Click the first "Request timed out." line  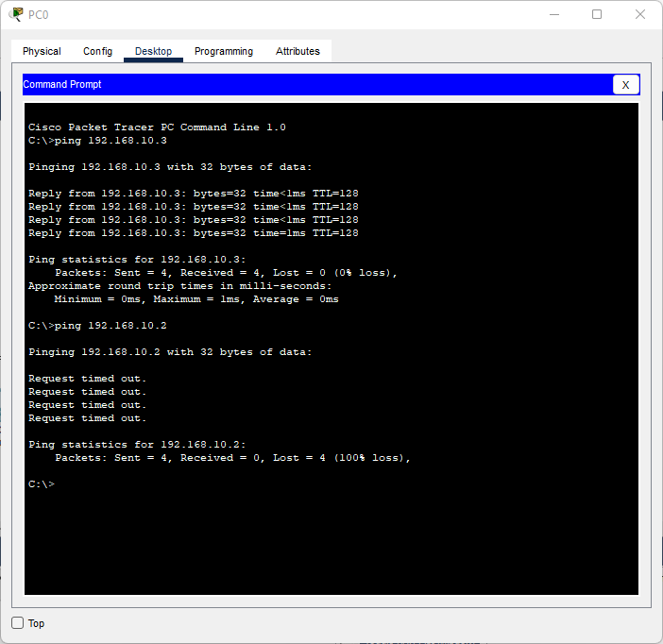point(87,379)
